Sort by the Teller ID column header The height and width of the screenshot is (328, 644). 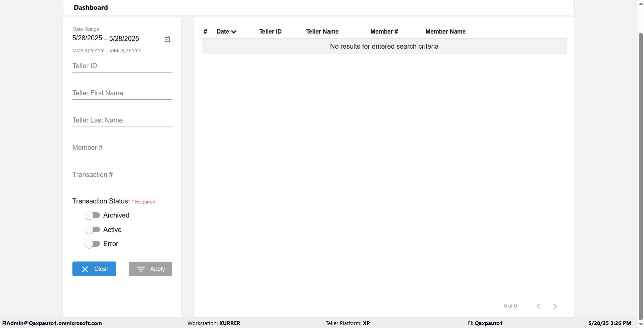(x=270, y=32)
